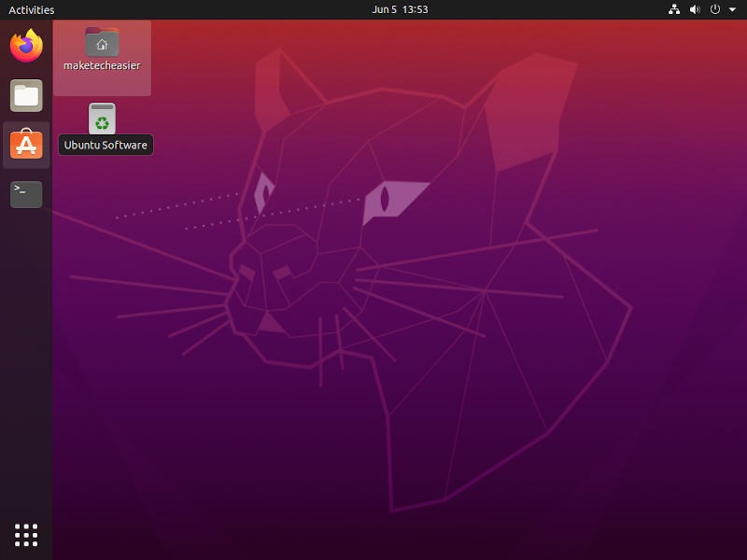Click the home emblem on the maketecheasier folder

tap(102, 43)
